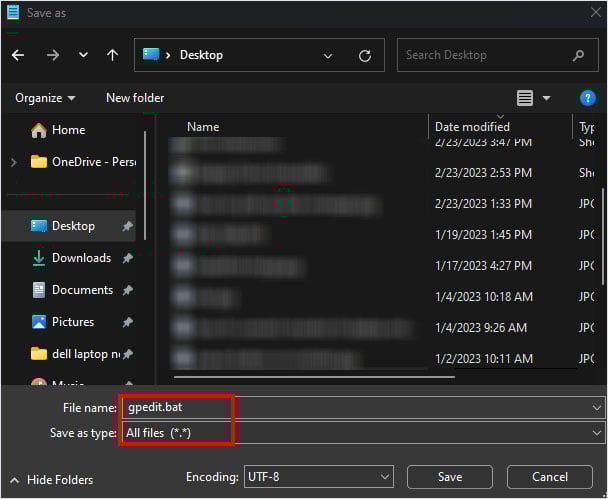Select file dated 2/23/2023 1:33 PM

(382, 204)
